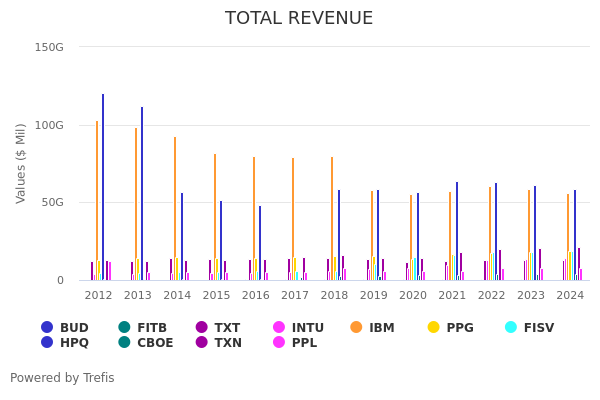
Task: Click the 150G y-axis tick label
Action: click(x=49, y=47)
